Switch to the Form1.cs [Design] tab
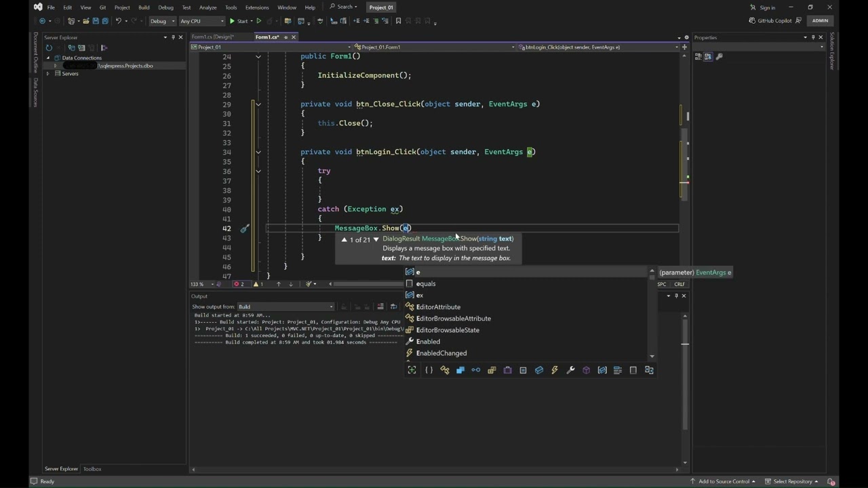The width and height of the screenshot is (868, 488). [x=212, y=37]
